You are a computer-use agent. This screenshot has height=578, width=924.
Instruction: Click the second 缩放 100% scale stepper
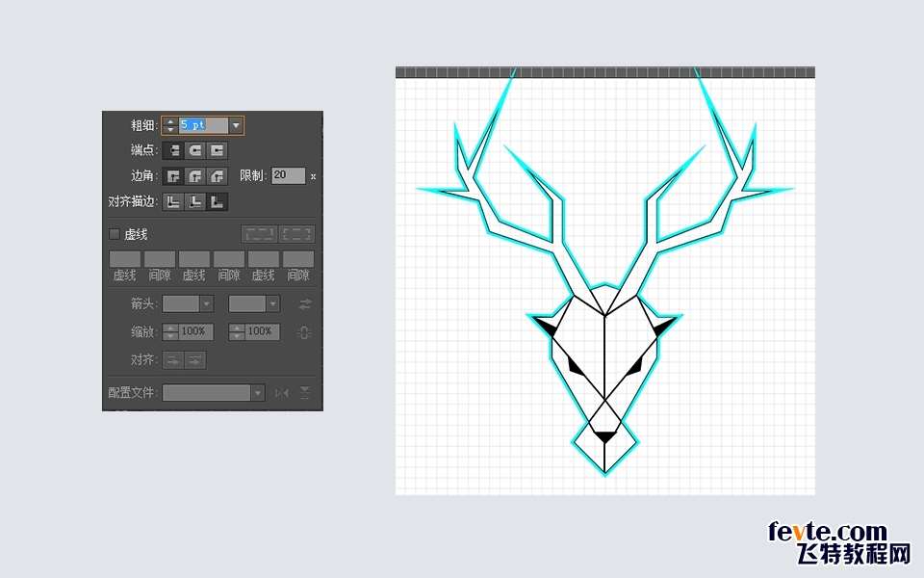(x=237, y=332)
